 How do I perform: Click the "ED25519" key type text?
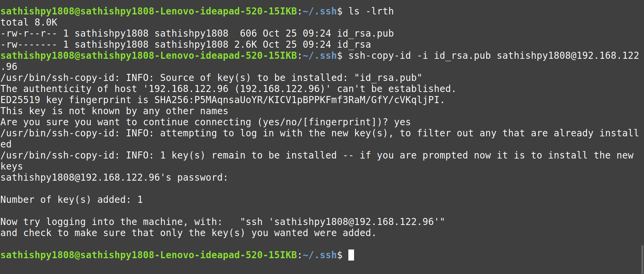pos(20,100)
